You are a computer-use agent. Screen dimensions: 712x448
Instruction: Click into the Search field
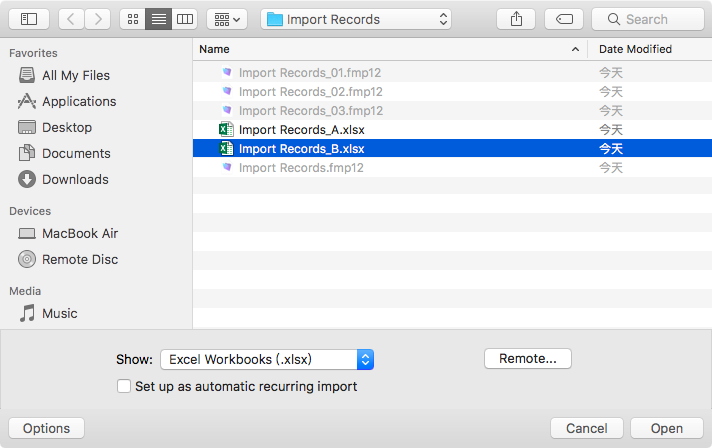648,19
